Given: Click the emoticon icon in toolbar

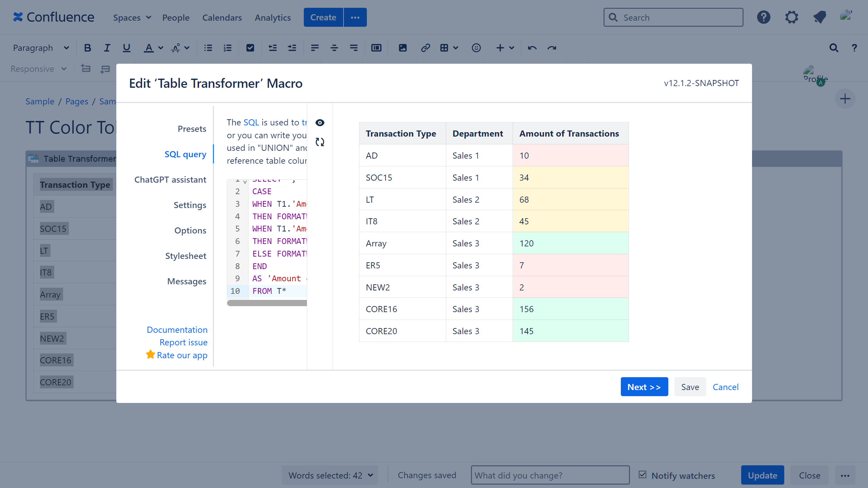Looking at the screenshot, I should 476,48.
